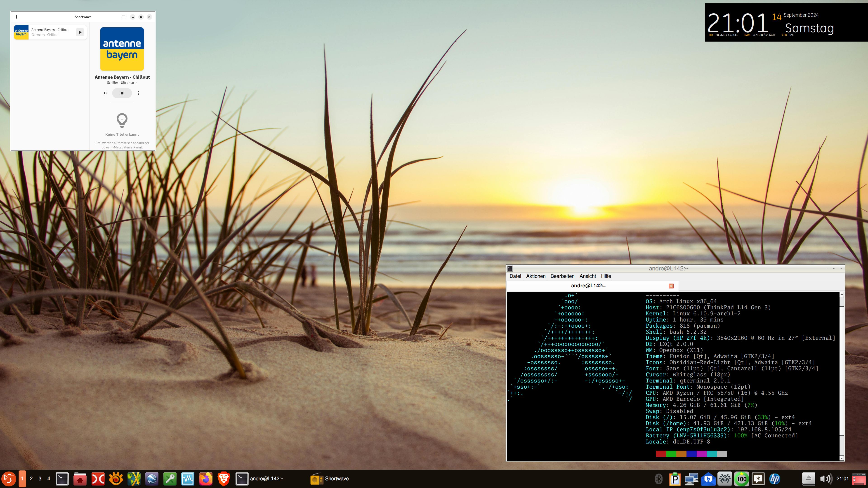The image size is (868, 488).
Task: Open the network computers tray icon
Action: (x=691, y=479)
